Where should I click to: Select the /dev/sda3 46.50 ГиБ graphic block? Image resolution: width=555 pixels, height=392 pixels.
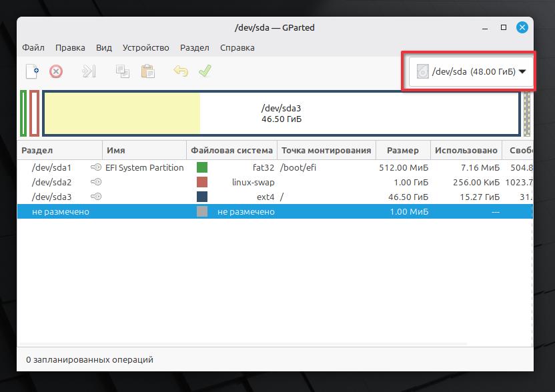[282, 113]
